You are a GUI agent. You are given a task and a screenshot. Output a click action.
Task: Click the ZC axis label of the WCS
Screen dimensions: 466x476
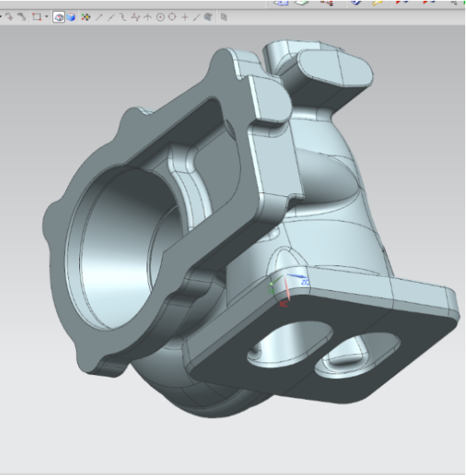coord(305,282)
